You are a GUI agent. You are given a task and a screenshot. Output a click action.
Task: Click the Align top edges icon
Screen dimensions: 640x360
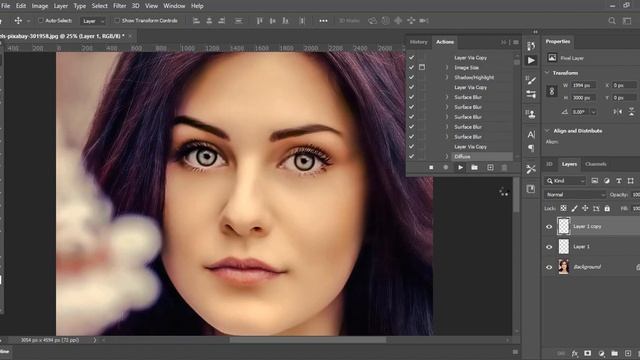[x=260, y=20]
